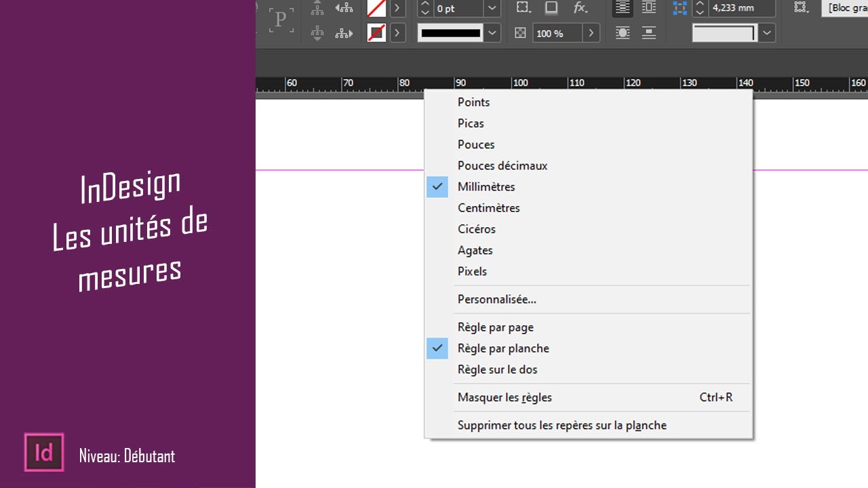Open the stroke weight 0 pt dropdown

493,8
